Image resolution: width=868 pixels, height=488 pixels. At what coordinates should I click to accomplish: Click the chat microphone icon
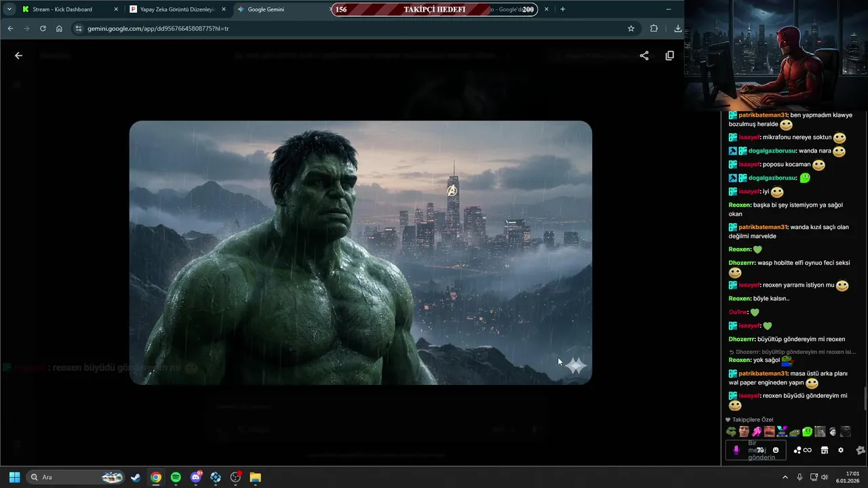(x=736, y=450)
